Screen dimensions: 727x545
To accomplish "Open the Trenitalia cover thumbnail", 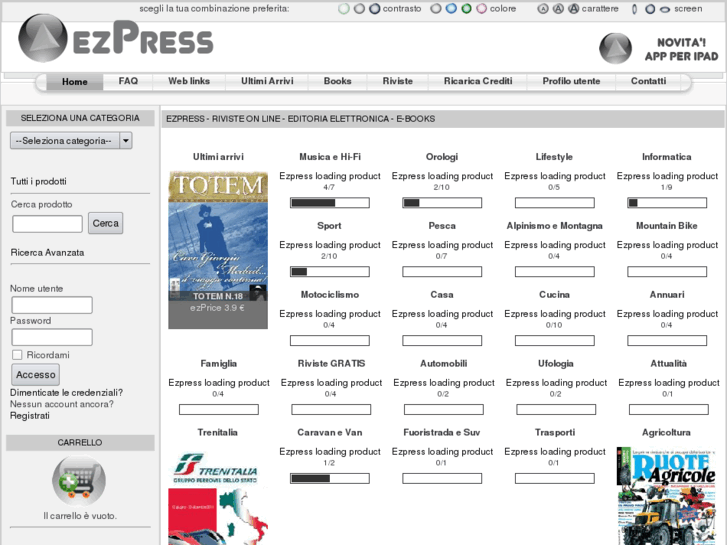I will click(218, 496).
